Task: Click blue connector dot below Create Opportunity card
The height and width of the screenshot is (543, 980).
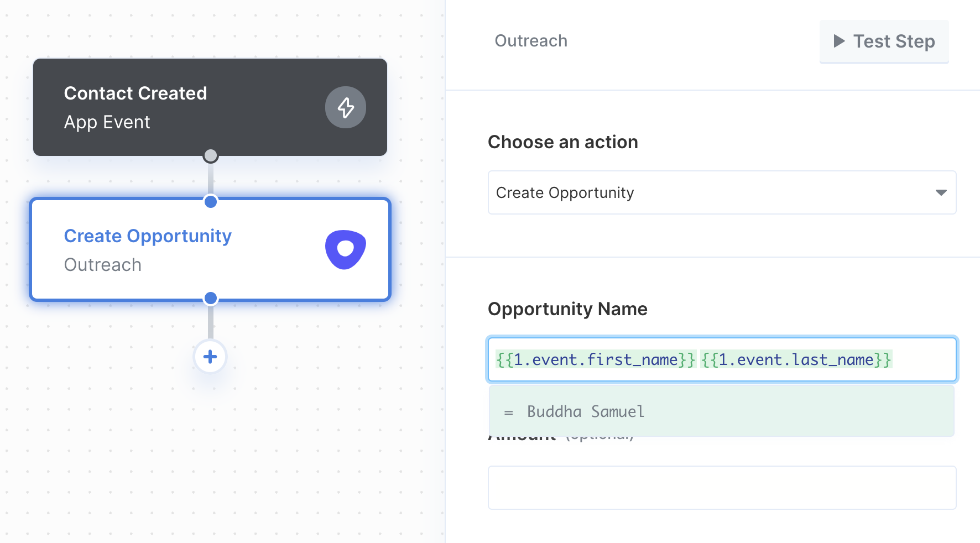Action: coord(210,299)
